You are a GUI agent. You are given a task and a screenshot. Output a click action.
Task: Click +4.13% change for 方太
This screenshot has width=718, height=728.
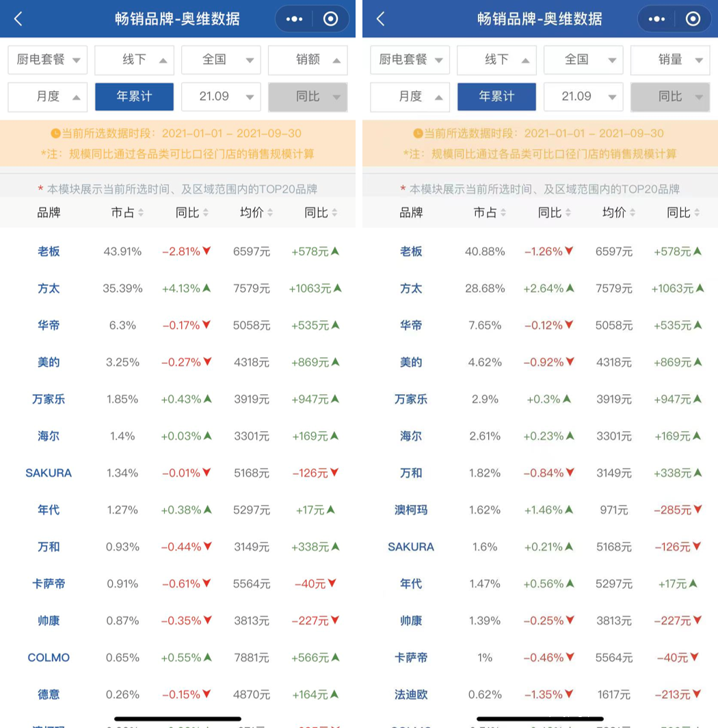(186, 288)
